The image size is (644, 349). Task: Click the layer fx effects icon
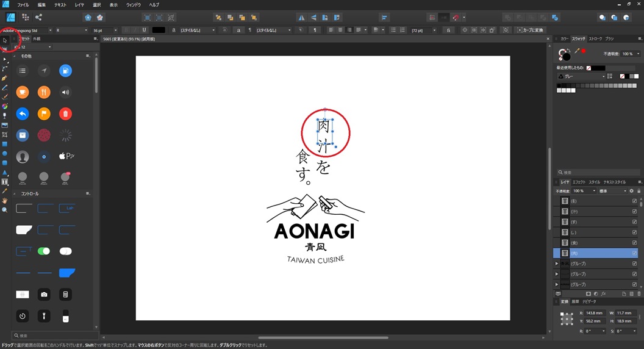tap(603, 294)
